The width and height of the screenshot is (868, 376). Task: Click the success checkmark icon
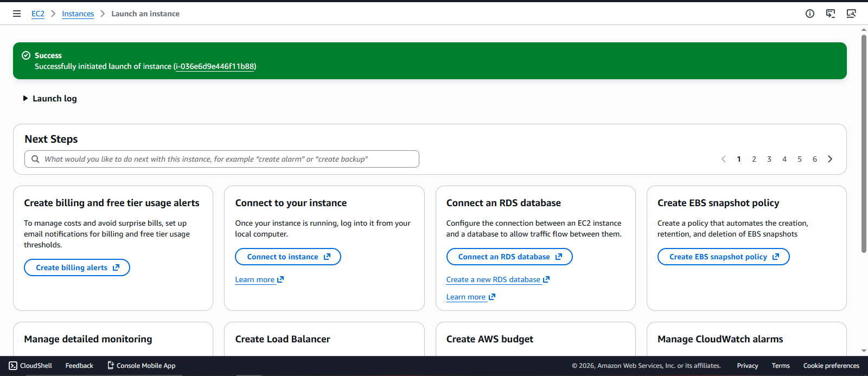(25, 55)
